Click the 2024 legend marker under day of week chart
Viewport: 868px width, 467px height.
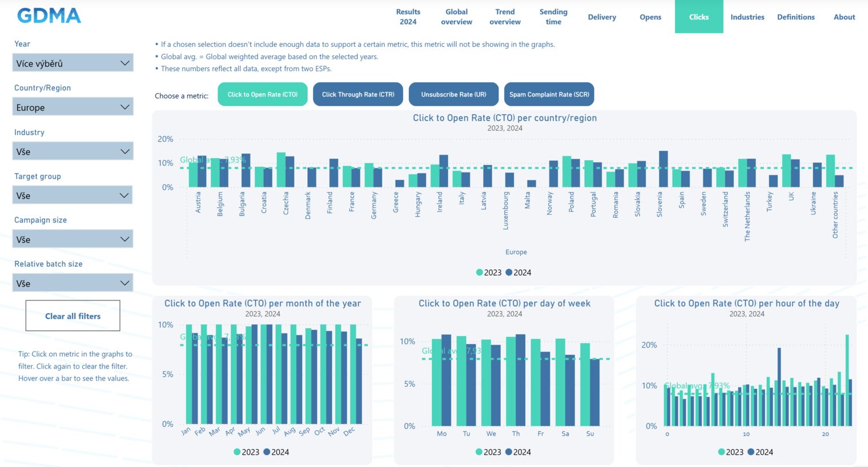509,452
